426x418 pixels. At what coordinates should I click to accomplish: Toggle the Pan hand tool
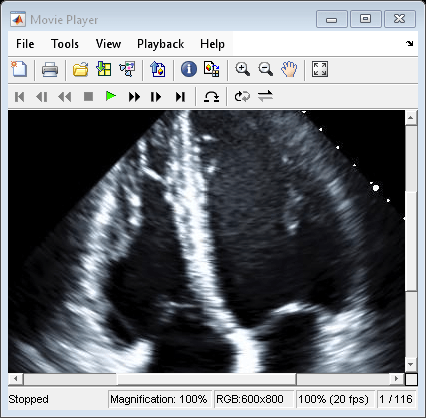tap(289, 69)
